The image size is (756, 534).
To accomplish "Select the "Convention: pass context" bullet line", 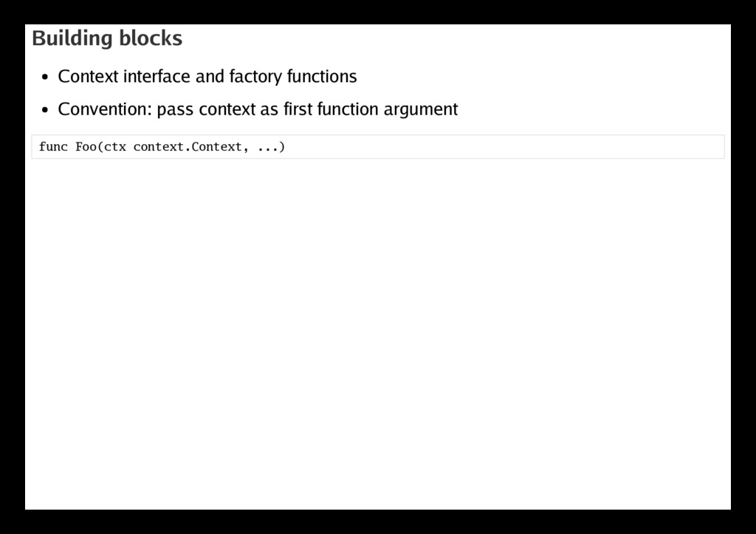I will click(258, 109).
